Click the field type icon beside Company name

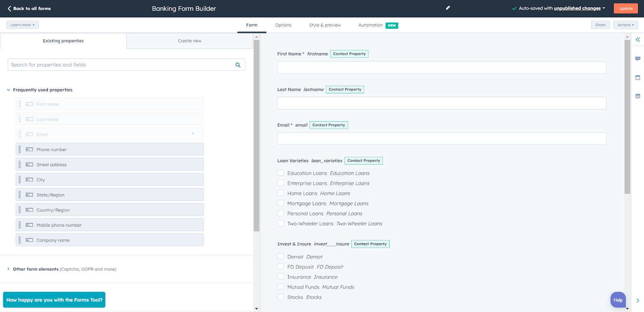tap(29, 240)
